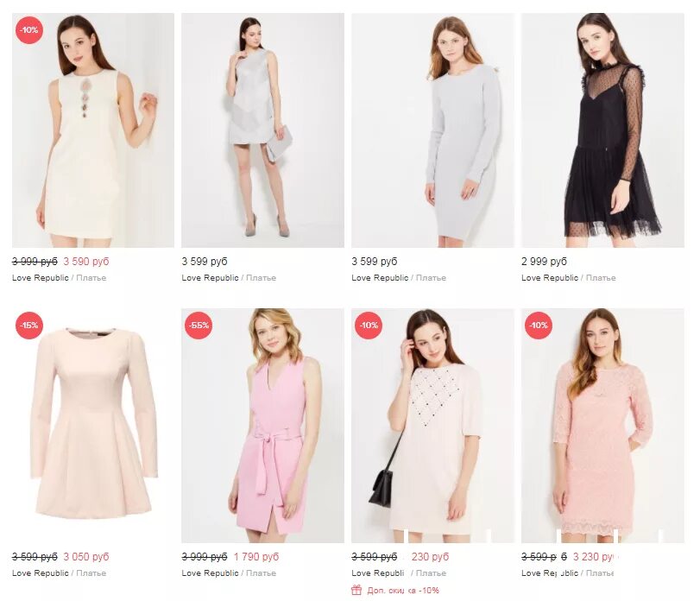The width and height of the screenshot is (700, 601).
Task: Click the extra discount -10% promo text
Action: (403, 591)
